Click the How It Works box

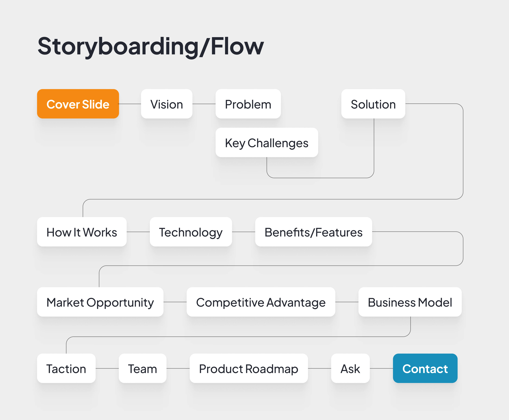pyautogui.click(x=82, y=232)
